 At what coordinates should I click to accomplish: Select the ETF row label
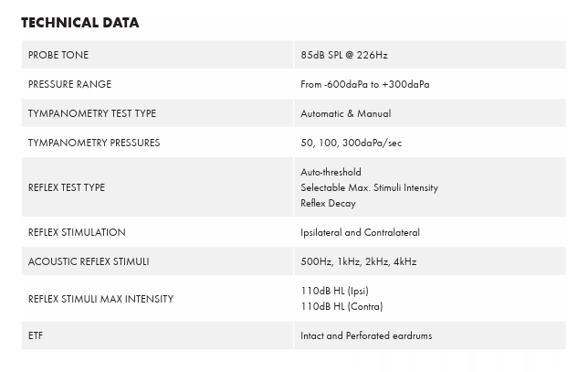(x=36, y=335)
